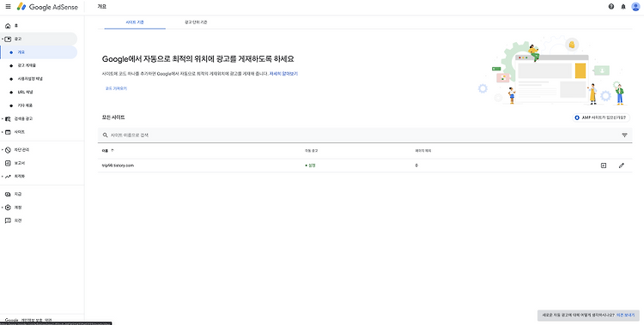
Task: Switch to the 광고 단위 기준 tab
Action: click(196, 22)
